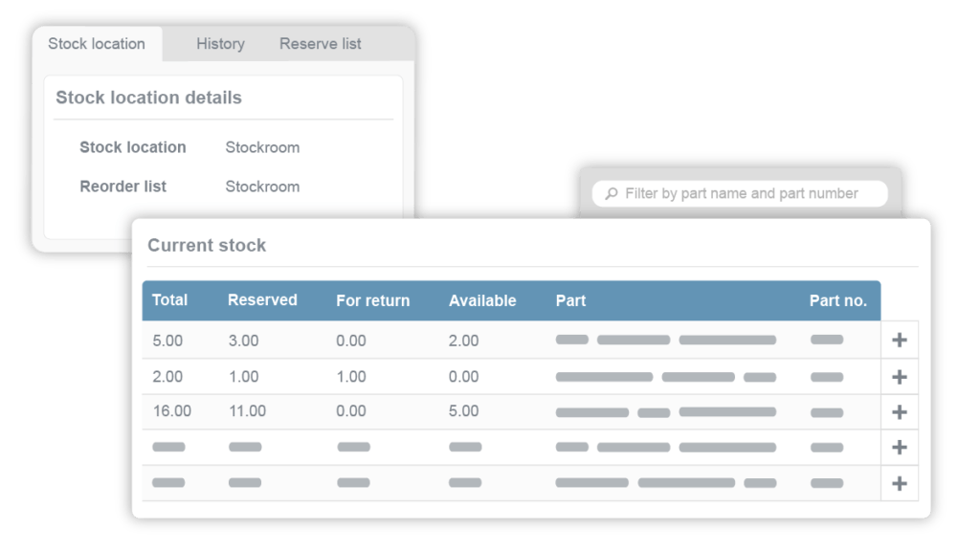
Task: Click the Stockroom value next to Reorder list
Action: click(x=262, y=187)
